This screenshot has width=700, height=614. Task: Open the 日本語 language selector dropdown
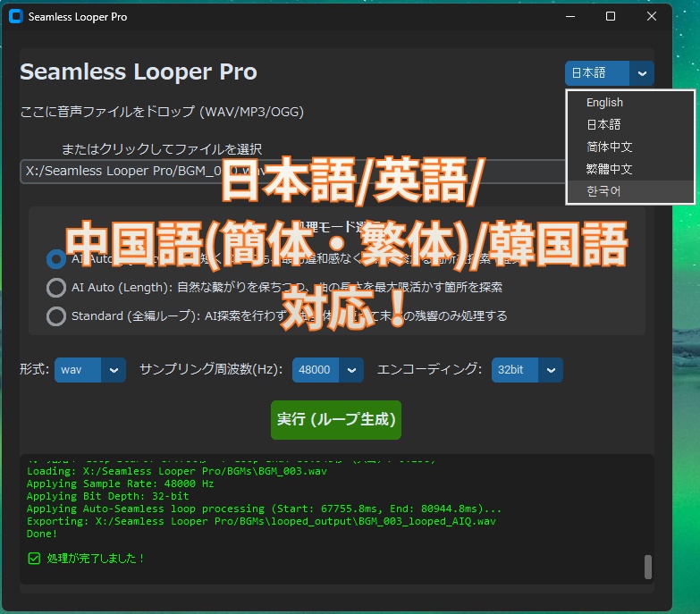tap(610, 73)
